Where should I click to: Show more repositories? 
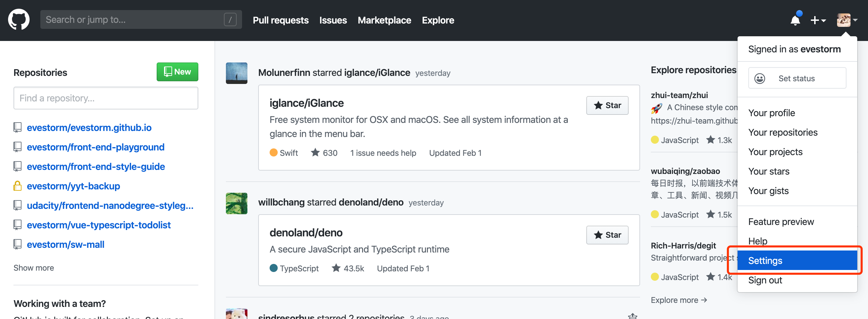34,268
